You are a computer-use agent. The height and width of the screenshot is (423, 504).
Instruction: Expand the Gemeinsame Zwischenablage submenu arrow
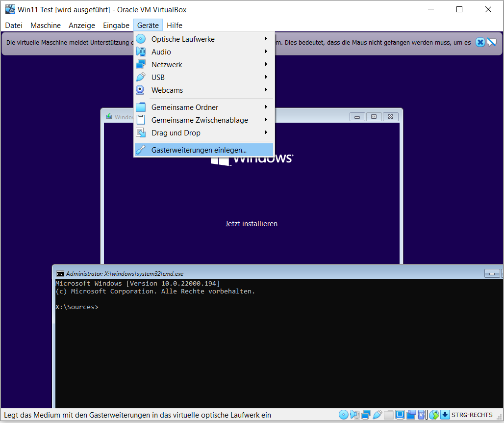click(x=266, y=120)
